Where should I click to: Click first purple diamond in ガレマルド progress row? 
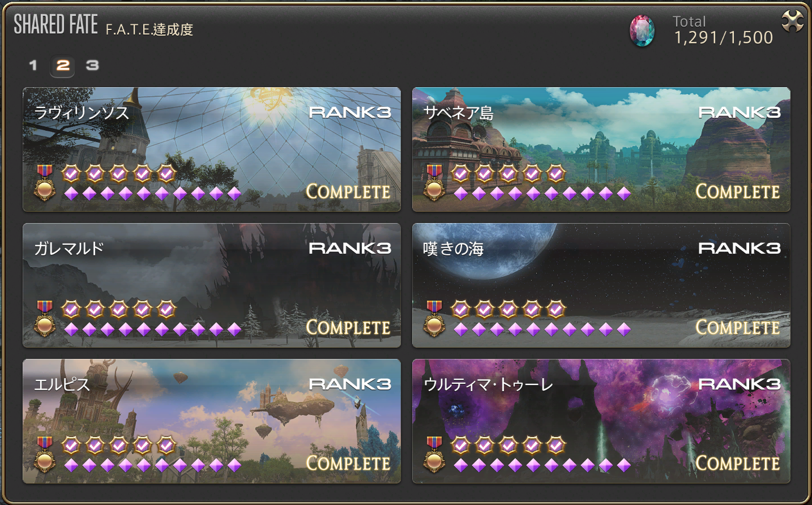tap(71, 329)
